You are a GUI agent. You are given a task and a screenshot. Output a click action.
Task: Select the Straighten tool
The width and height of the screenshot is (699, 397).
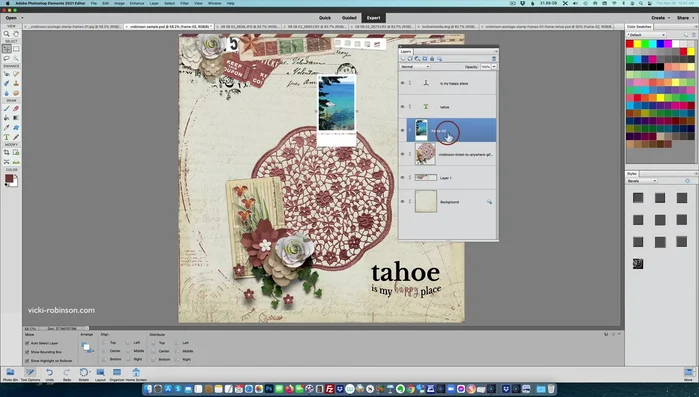(16, 162)
